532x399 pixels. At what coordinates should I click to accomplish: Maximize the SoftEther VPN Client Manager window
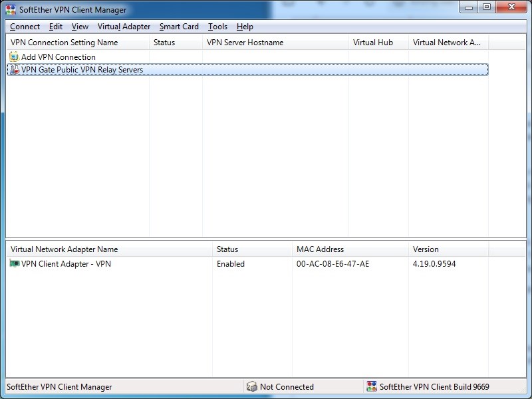coord(487,7)
